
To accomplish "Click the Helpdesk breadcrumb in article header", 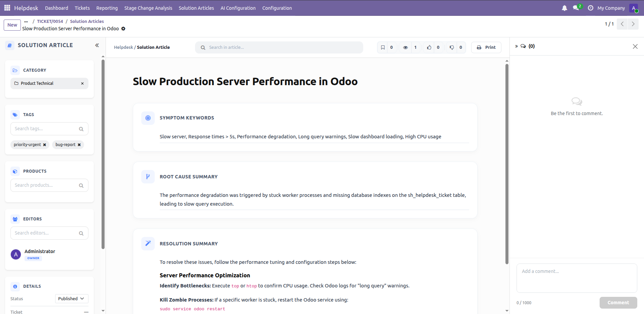I will click(123, 47).
